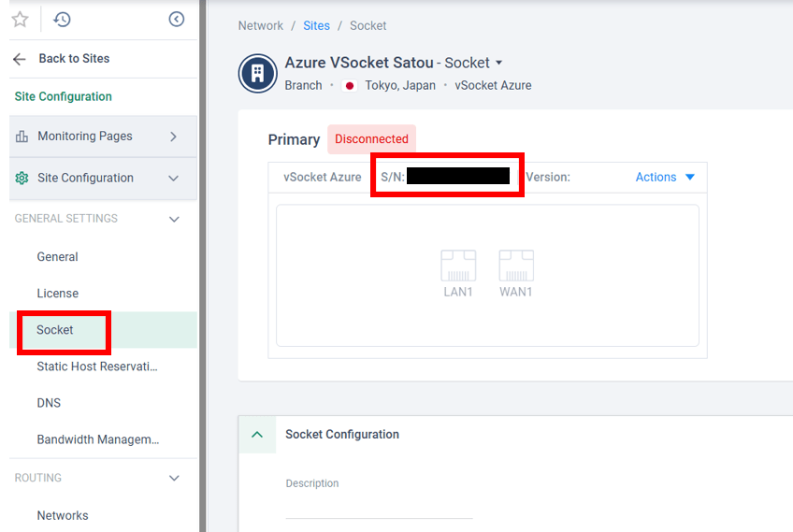Image resolution: width=793 pixels, height=532 pixels.
Task: Select Socket in the sidebar
Action: (55, 330)
